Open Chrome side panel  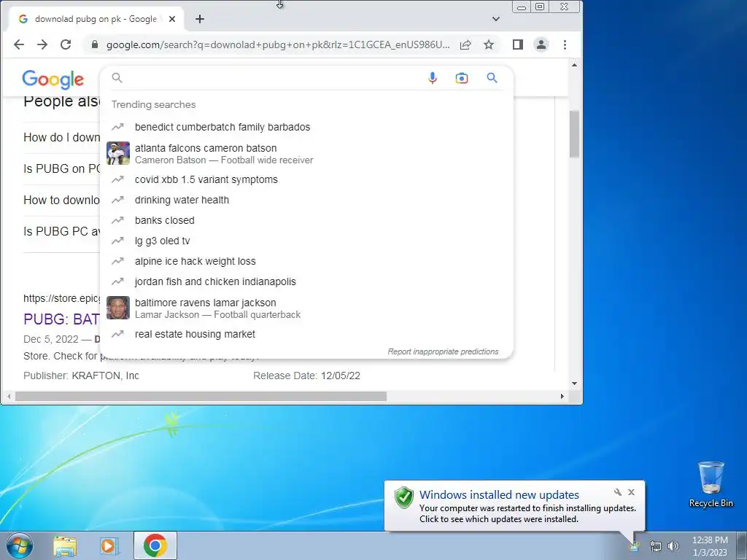(x=518, y=44)
